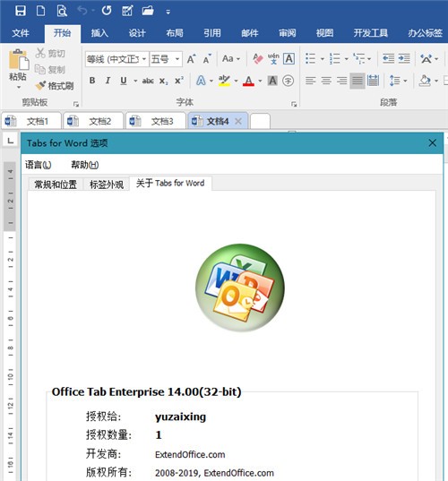448x481 pixels.
Task: Click 剪切 cut button
Action: coord(50,54)
